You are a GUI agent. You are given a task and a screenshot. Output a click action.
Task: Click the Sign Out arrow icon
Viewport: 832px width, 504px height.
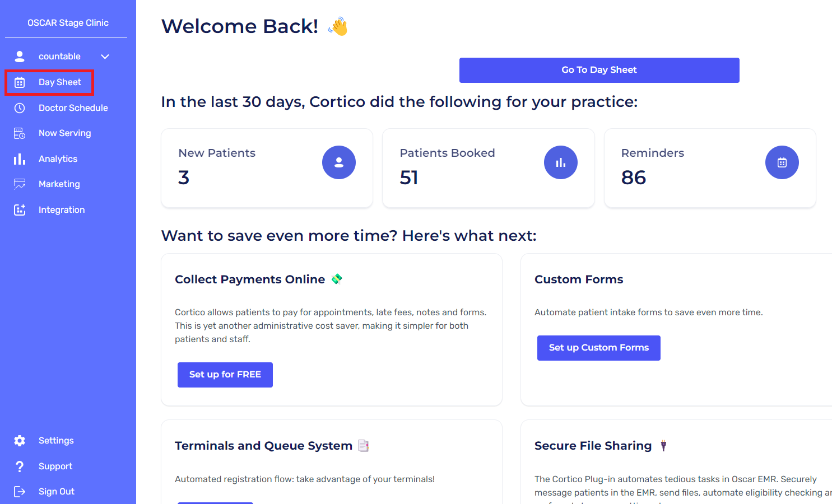(x=20, y=492)
